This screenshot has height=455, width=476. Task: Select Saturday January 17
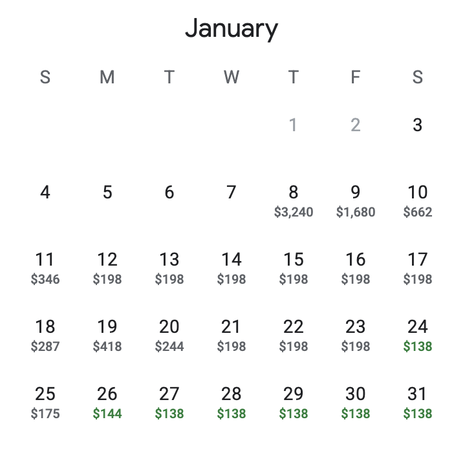(417, 268)
